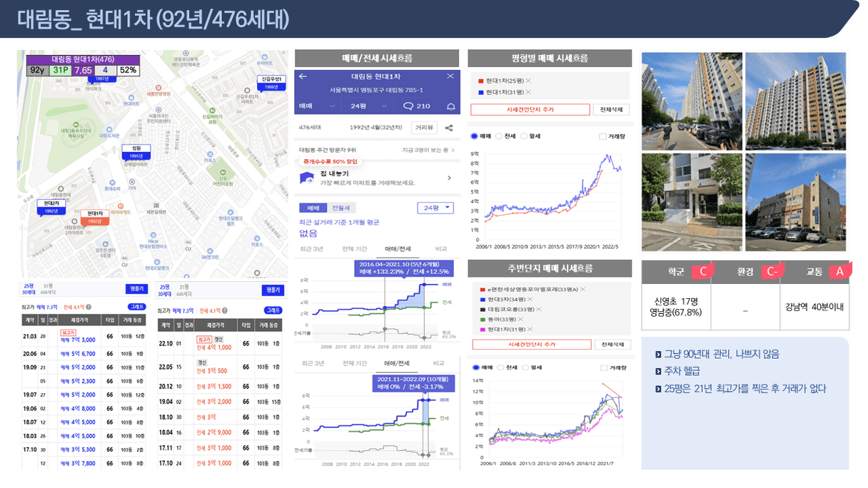Image resolution: width=868 pixels, height=488 pixels.
Task: Click the 신길우성1 1986년 map marker
Action: click(271, 83)
